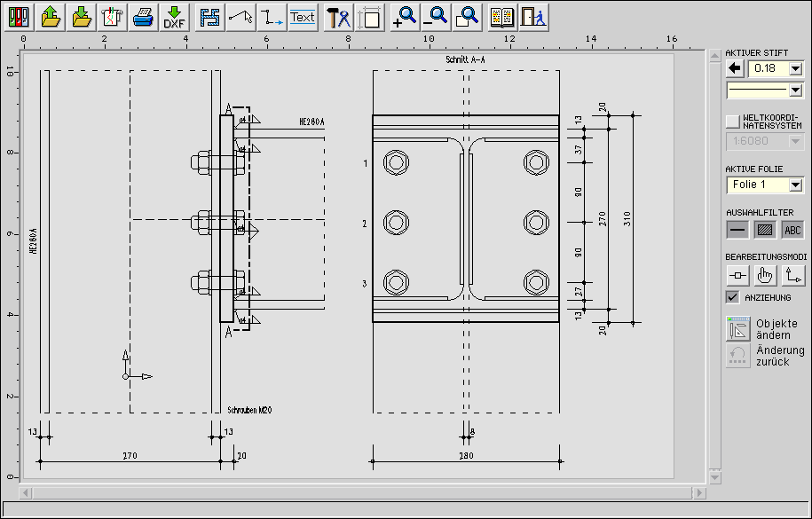Click the colored binders icon
The width and height of the screenshot is (812, 519).
[x=20, y=17]
